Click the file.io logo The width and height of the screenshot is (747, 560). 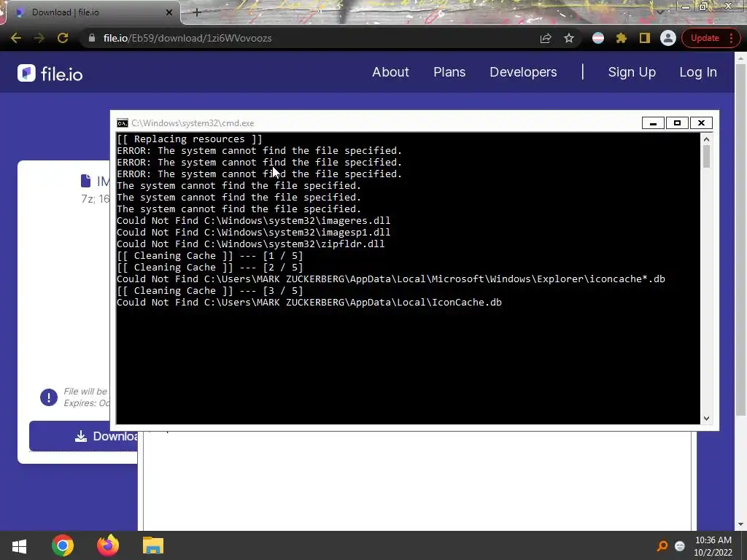tap(50, 74)
